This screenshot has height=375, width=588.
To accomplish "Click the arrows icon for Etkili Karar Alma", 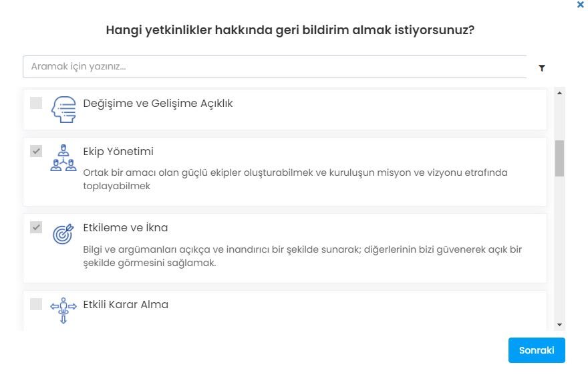I will (63, 310).
